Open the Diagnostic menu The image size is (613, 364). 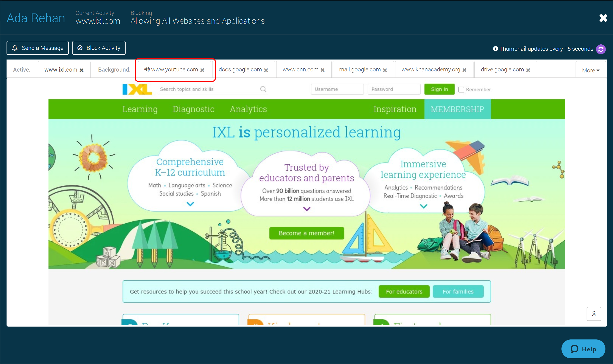click(194, 109)
